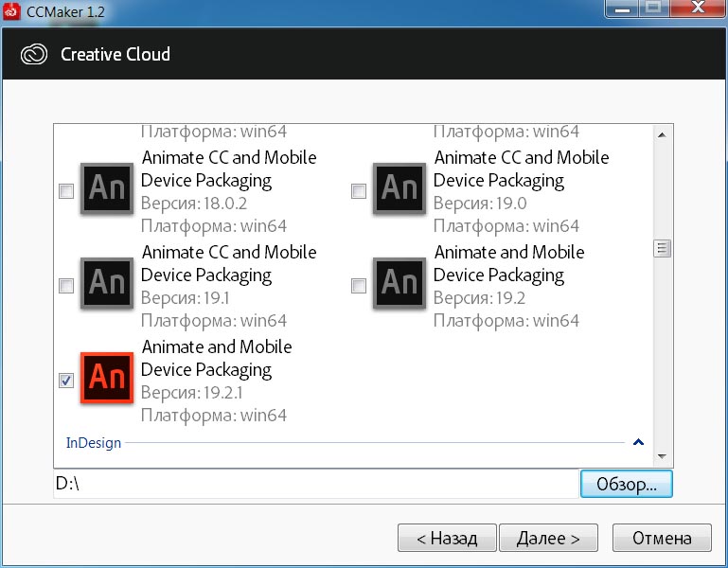
Task: Check the Animate version 19.2 checkbox
Action: [359, 286]
